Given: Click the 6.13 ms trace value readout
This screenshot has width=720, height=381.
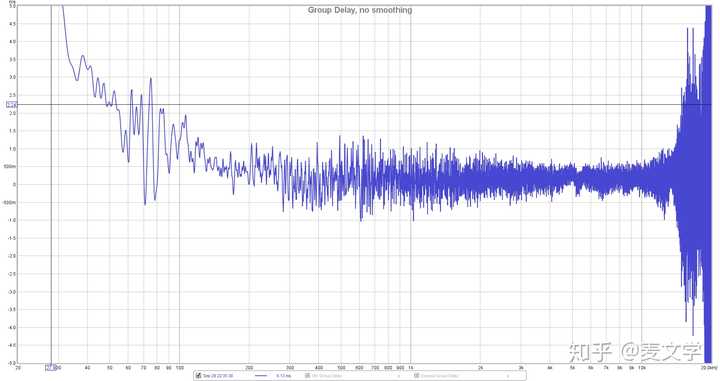Looking at the screenshot, I should click(283, 375).
